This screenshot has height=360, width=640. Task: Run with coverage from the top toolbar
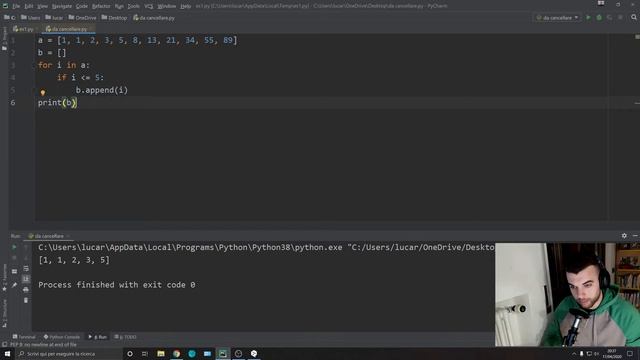(609, 18)
